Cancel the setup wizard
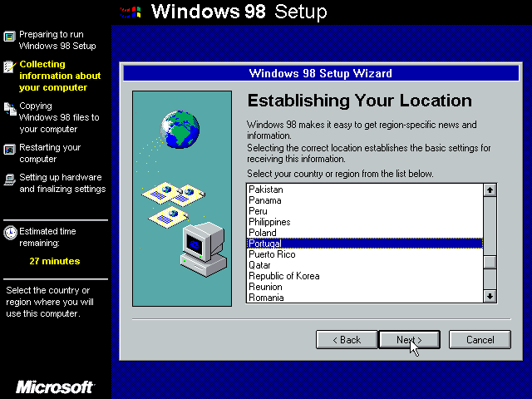 click(479, 340)
